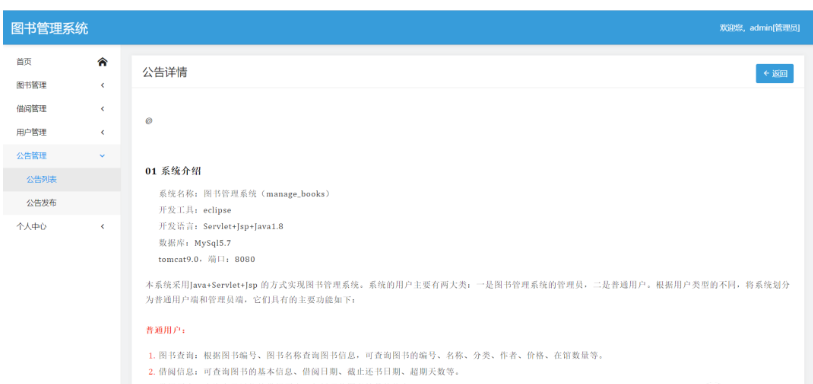
Task: Click the 01 系统介绍 heading
Action: pos(173,171)
